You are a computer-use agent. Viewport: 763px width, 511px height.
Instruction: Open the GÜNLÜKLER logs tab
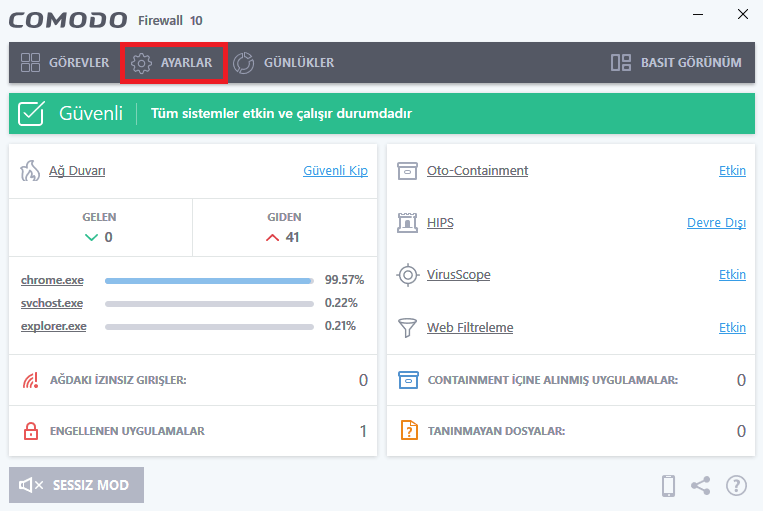[284, 63]
